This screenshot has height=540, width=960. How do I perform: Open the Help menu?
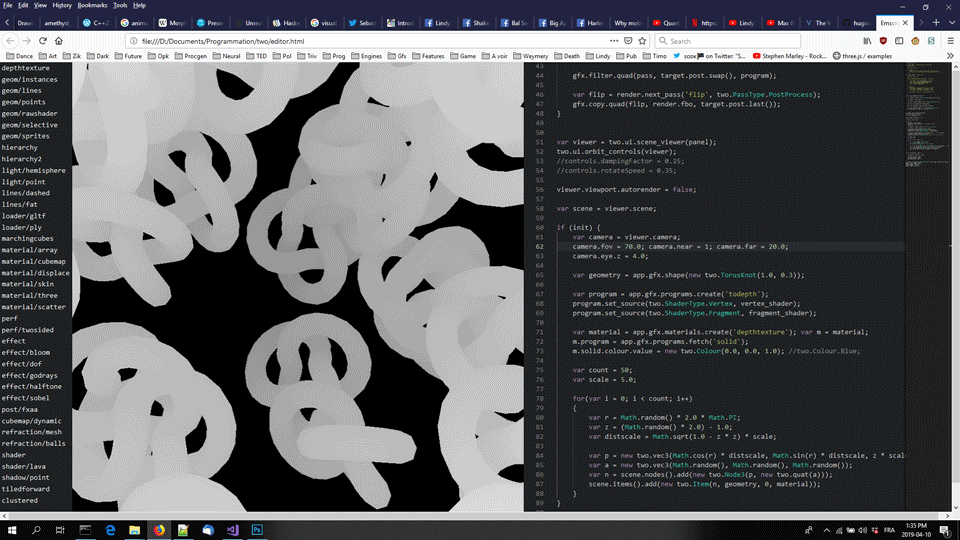coord(140,5)
